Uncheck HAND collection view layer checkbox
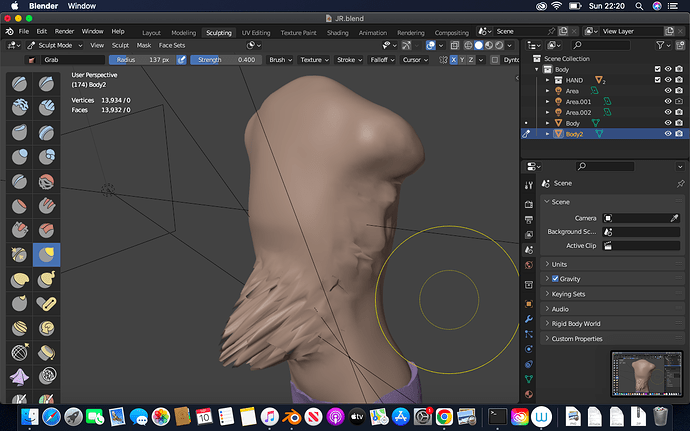Image resolution: width=690 pixels, height=431 pixels. coord(657,80)
